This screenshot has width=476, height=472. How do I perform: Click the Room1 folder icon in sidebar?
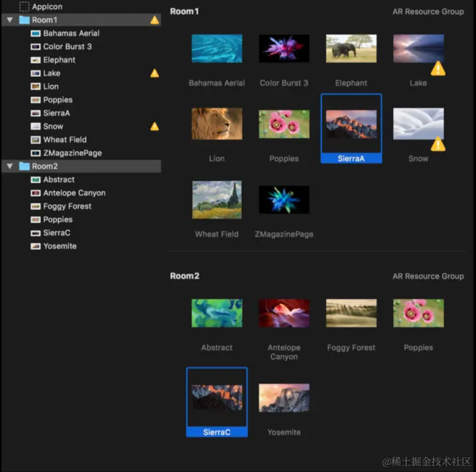[x=25, y=20]
